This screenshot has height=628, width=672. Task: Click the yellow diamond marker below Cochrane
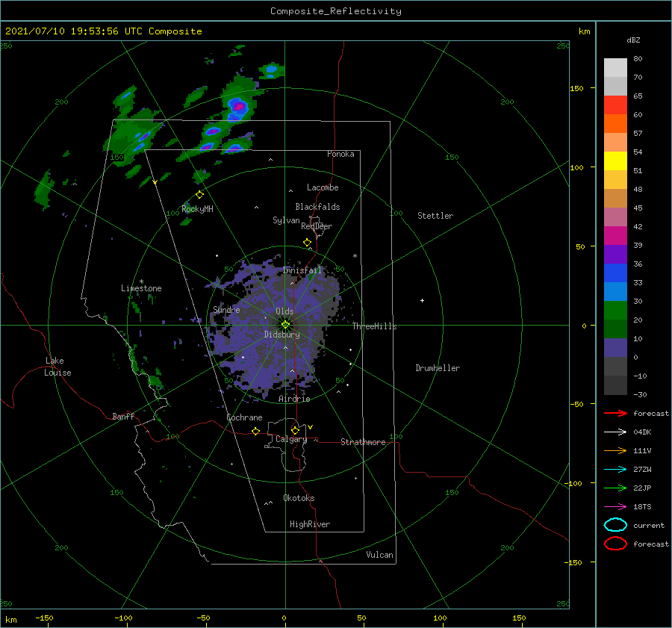click(x=256, y=432)
